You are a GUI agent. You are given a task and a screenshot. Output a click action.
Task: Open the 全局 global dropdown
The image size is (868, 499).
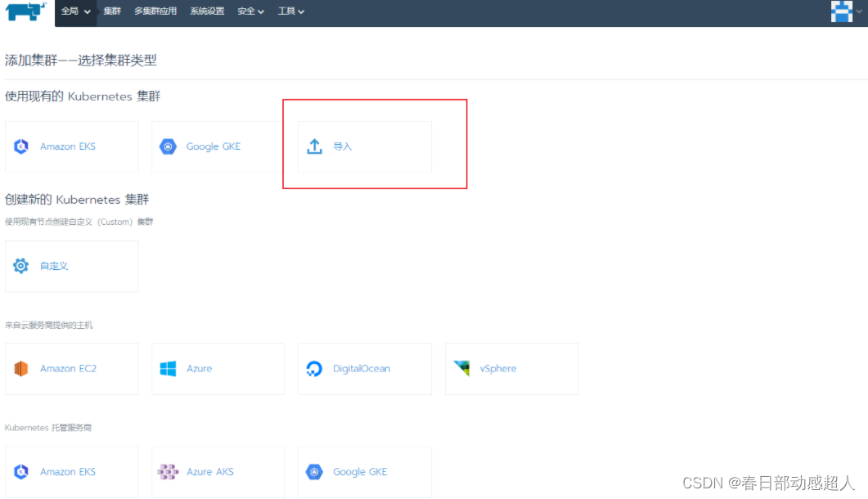tap(76, 11)
